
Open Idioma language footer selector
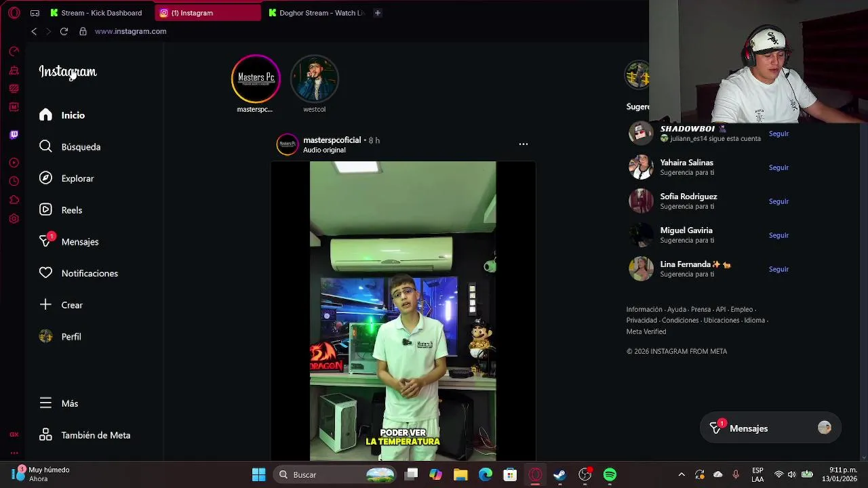pyautogui.click(x=754, y=321)
